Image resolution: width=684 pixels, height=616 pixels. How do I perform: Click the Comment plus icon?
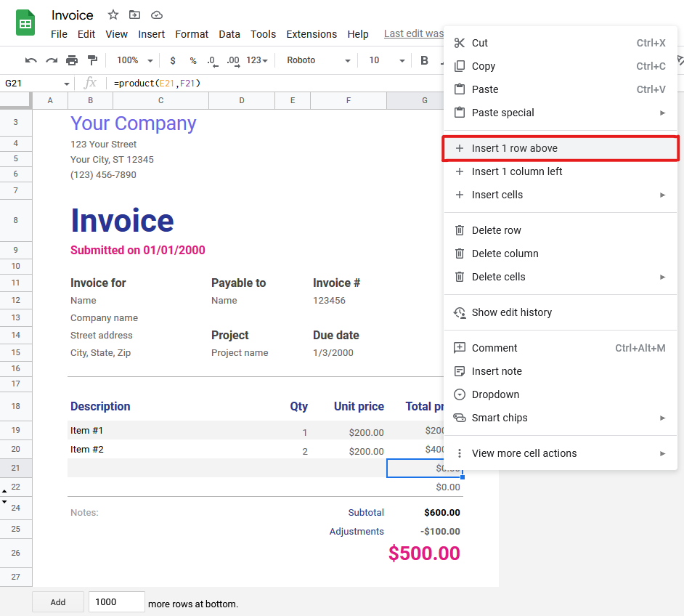tap(460, 348)
